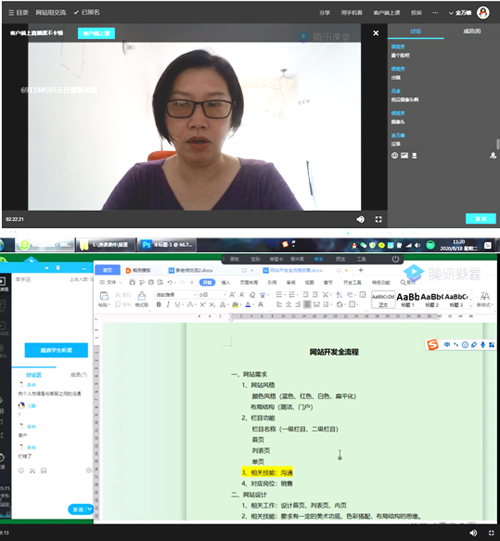Click the blue 邀请学生听课 button
Screen dimensions: 500x541
point(56,350)
